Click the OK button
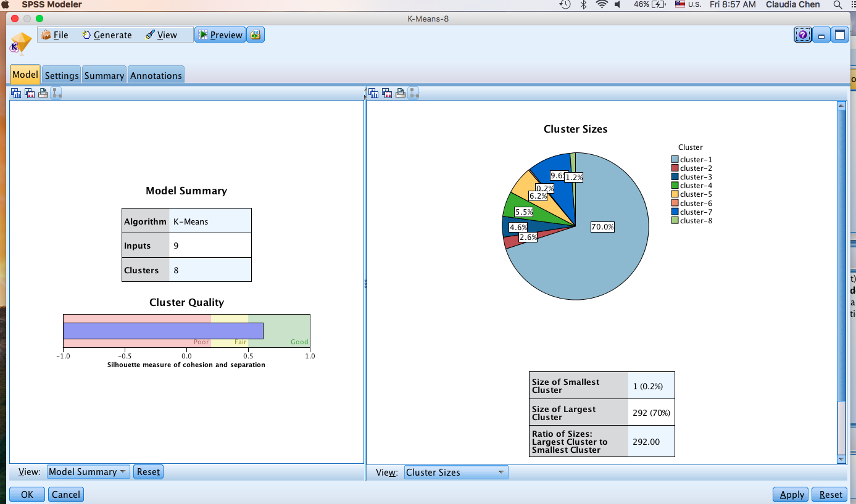The image size is (856, 504). point(27,494)
